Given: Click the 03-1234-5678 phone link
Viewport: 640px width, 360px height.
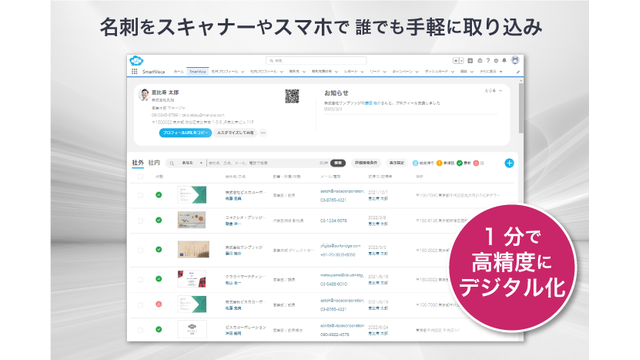Looking at the screenshot, I should (x=333, y=220).
